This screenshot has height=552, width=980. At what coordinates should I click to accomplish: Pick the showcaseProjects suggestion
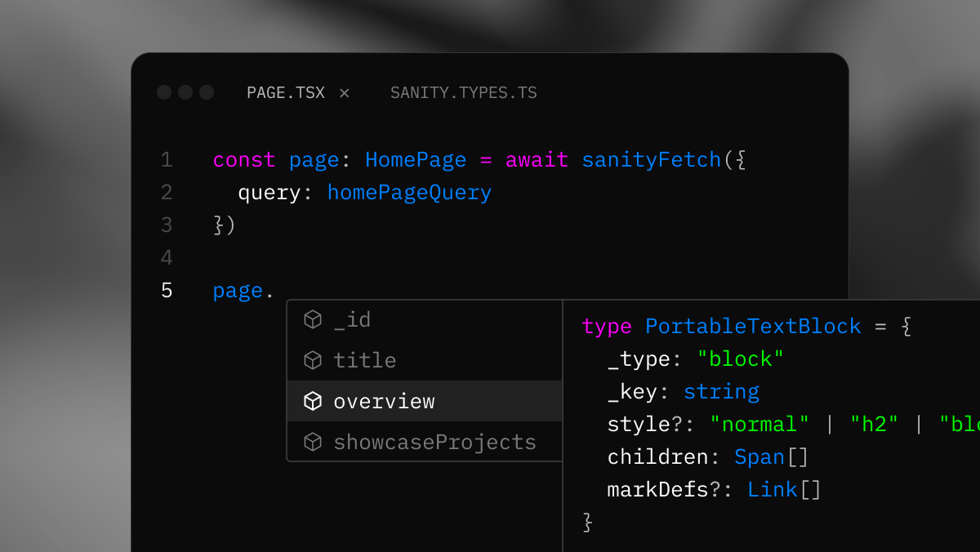pyautogui.click(x=425, y=442)
